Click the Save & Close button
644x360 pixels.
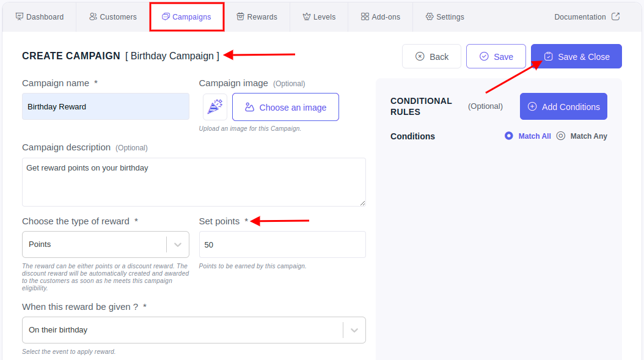click(576, 56)
